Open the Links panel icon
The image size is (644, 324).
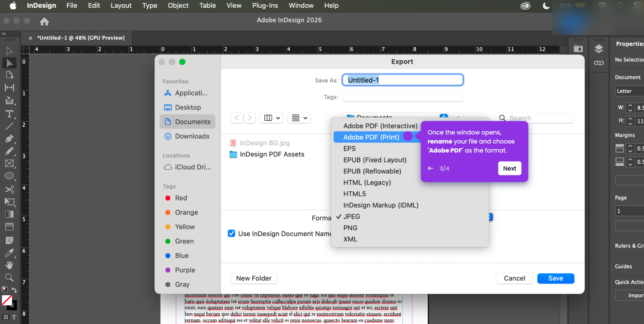click(599, 63)
